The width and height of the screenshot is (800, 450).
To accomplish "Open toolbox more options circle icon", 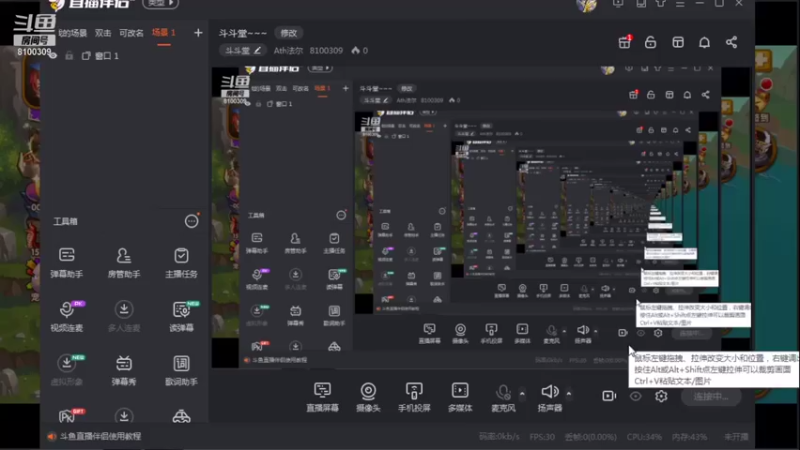I will point(191,221).
